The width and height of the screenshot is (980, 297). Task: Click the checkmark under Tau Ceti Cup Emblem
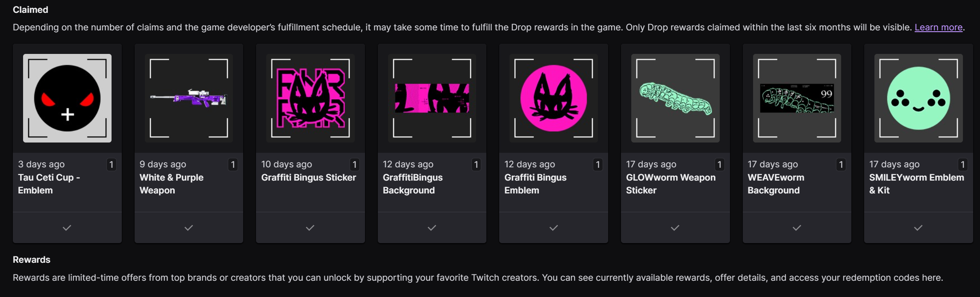click(67, 228)
